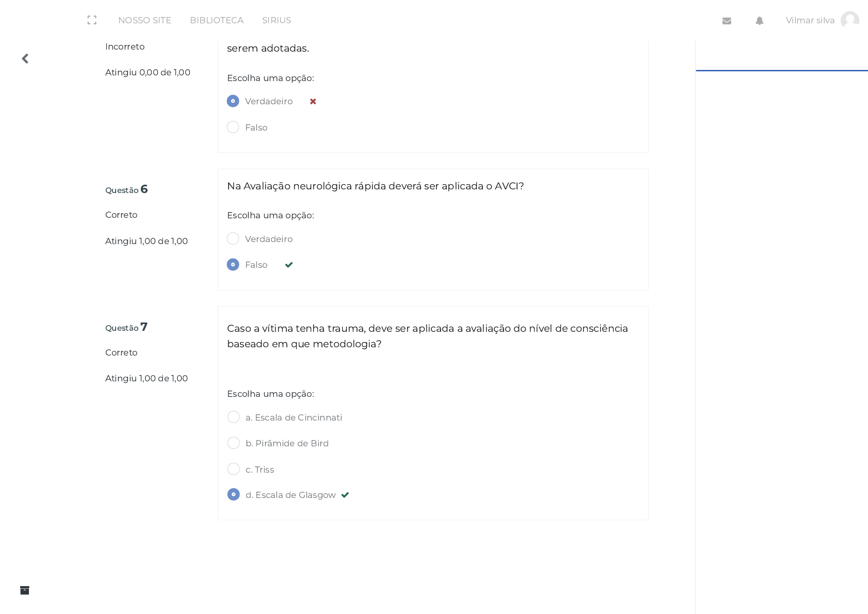This screenshot has height=614, width=868.
Task: Choose option d. Escala de Glasgow
Action: point(234,494)
